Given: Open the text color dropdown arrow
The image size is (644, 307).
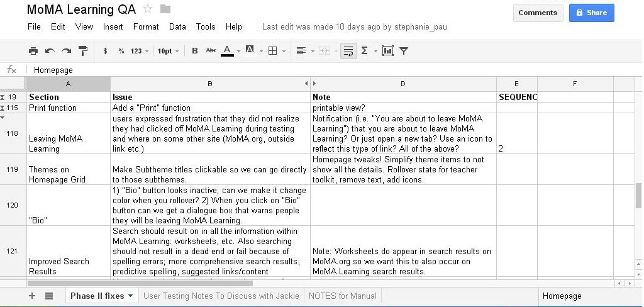Looking at the screenshot, I should (x=238, y=52).
